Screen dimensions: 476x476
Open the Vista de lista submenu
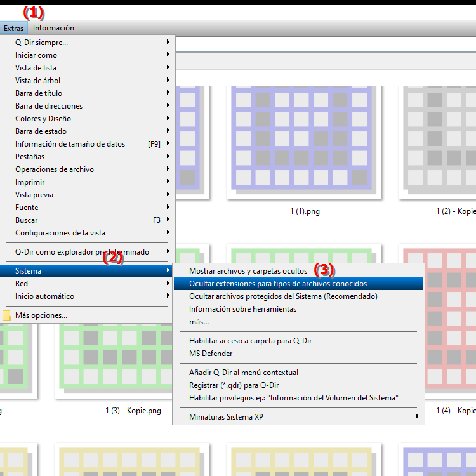pyautogui.click(x=88, y=68)
